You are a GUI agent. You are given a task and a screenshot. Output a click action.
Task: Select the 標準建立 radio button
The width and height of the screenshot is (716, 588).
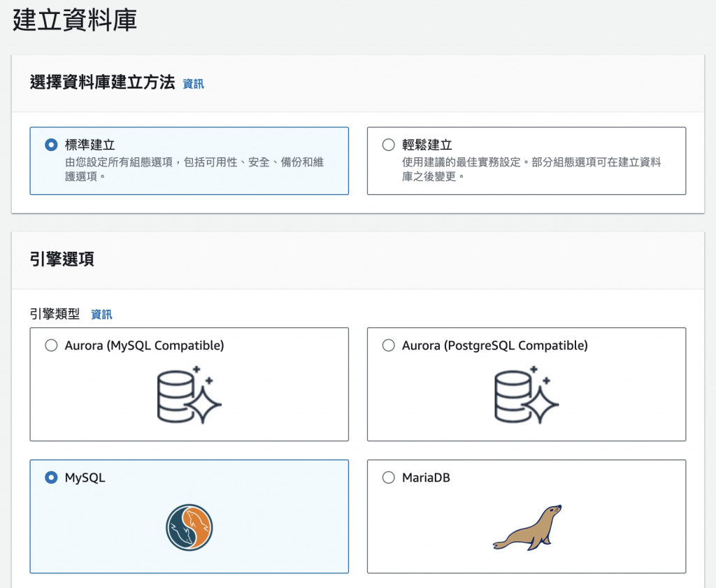51,145
